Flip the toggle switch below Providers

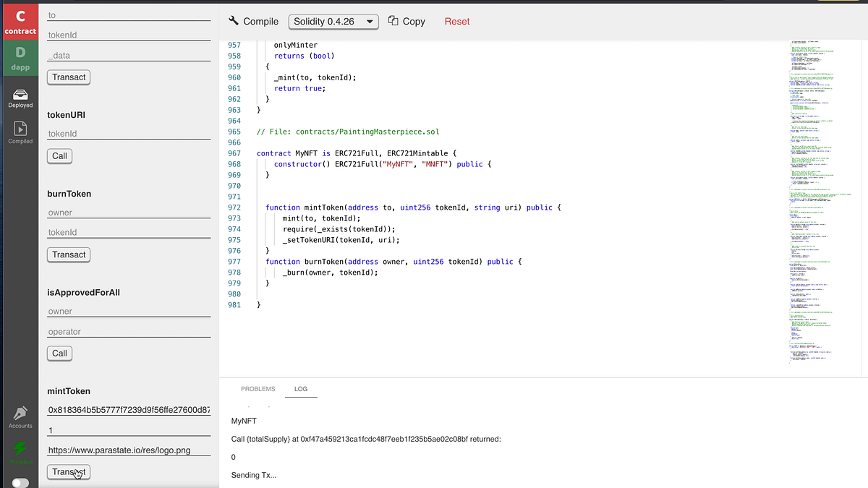20,481
